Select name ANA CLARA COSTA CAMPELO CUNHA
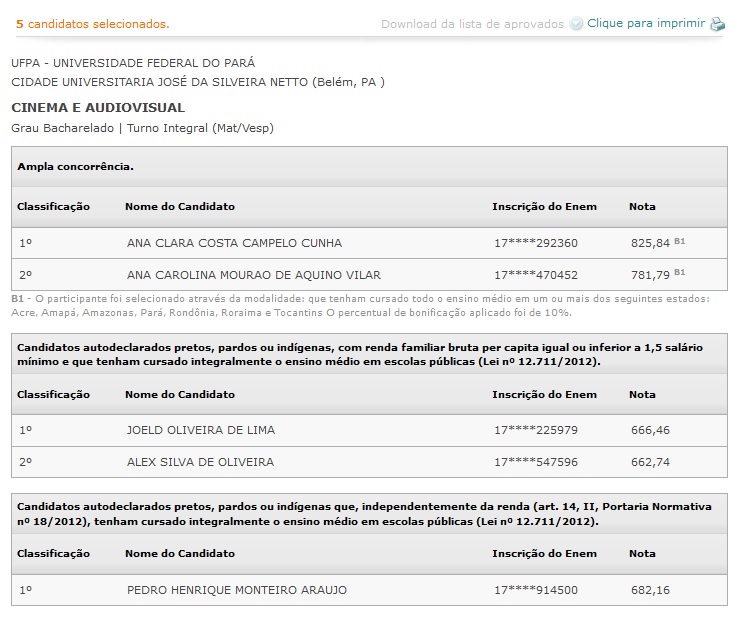This screenshot has height=622, width=744. [234, 243]
